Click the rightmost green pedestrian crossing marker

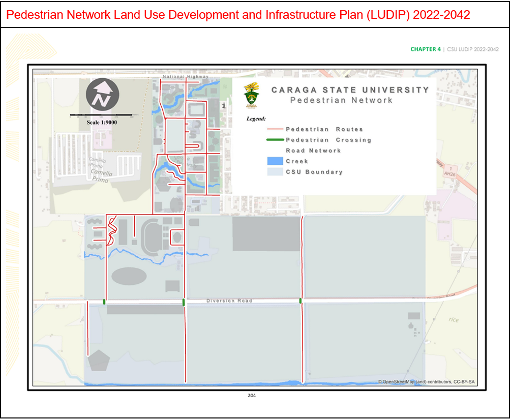[301, 301]
